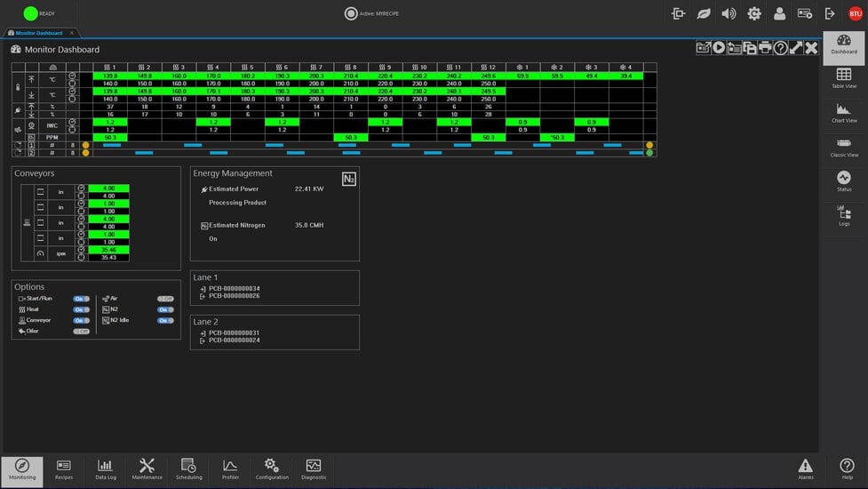Toggle the N2 Idle switch
Image resolution: width=868 pixels, height=489 pixels.
pyautogui.click(x=165, y=320)
